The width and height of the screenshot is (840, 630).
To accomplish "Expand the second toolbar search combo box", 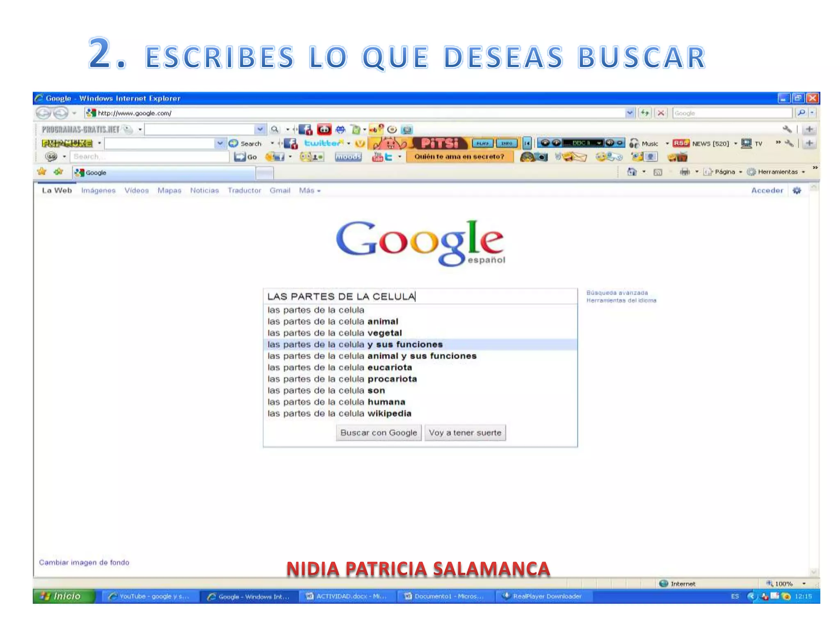I will point(220,143).
